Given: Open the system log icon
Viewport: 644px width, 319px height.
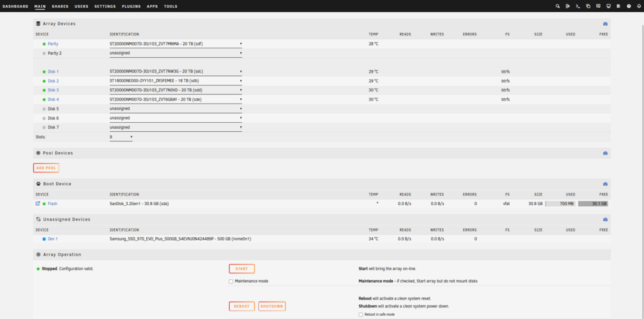Looking at the screenshot, I should 618,6.
